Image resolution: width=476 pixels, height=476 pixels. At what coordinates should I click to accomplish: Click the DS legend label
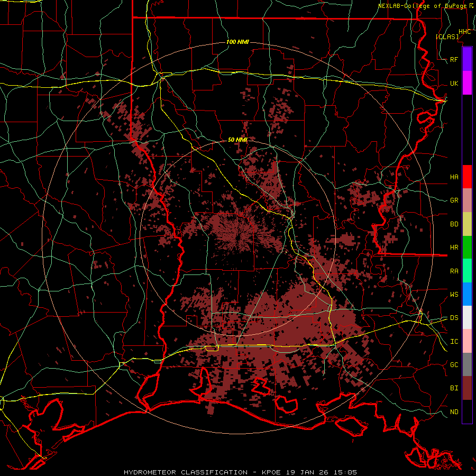pyautogui.click(x=454, y=317)
